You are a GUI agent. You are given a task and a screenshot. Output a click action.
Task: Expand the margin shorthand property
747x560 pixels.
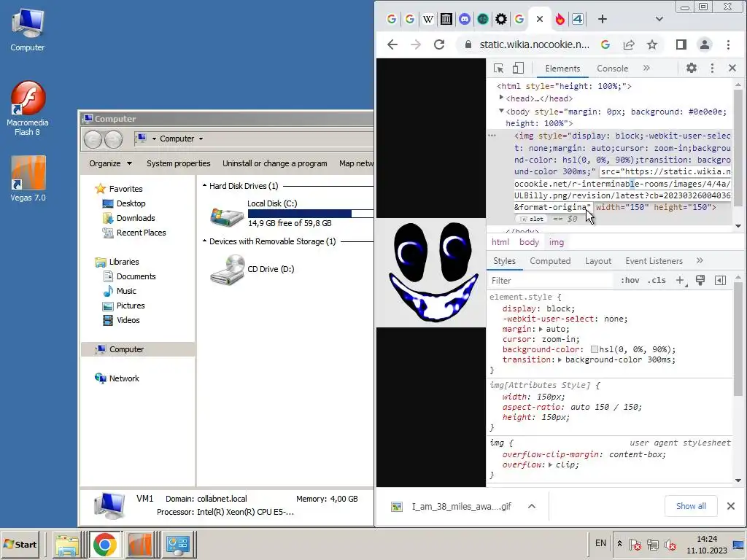tap(541, 329)
